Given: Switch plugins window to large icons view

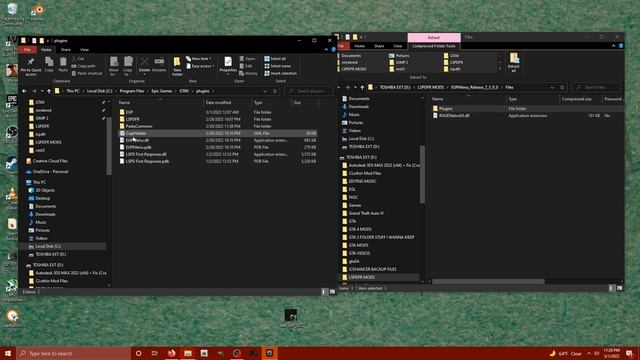Looking at the screenshot, I should click(x=332, y=292).
